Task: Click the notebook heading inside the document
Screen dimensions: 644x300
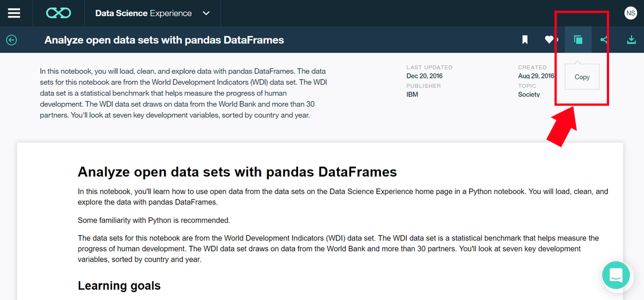Action: click(x=237, y=171)
